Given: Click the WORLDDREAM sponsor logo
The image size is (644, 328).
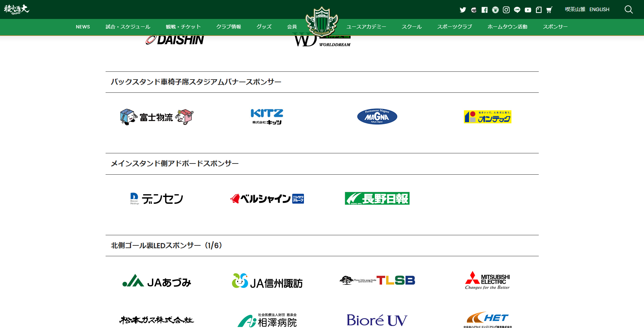Looking at the screenshot, I should [322, 41].
